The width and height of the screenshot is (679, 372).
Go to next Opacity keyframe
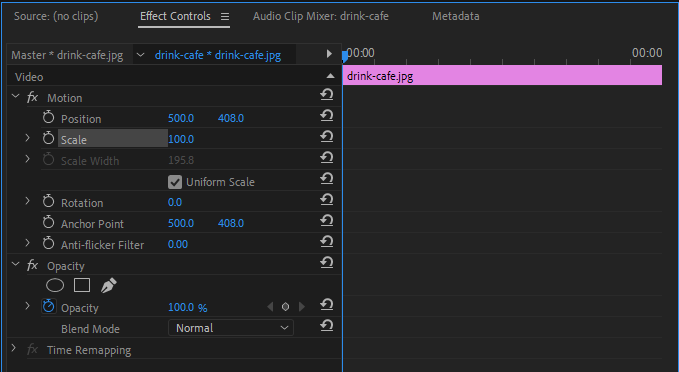[x=302, y=307]
